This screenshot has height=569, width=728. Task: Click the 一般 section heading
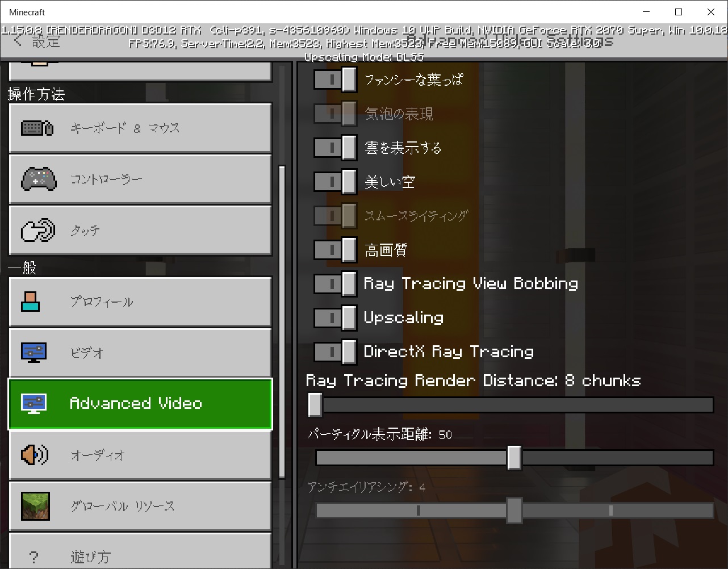(22, 267)
